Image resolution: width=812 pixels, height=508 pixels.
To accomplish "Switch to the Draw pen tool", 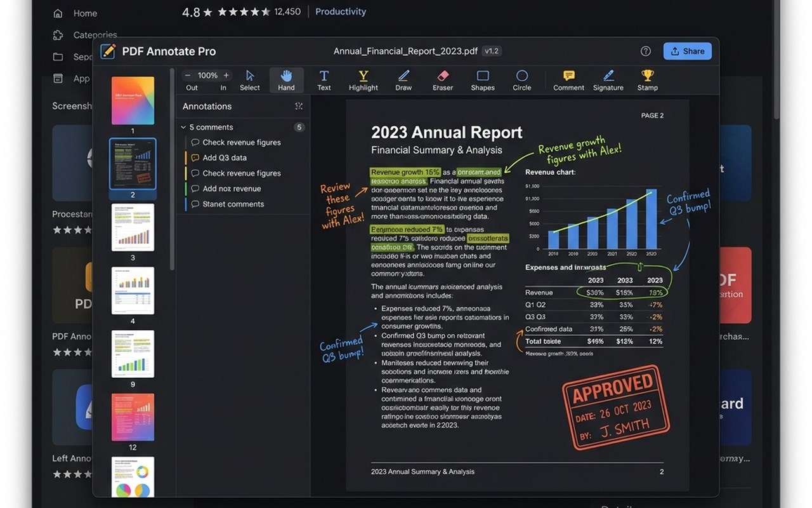I will 403,81.
